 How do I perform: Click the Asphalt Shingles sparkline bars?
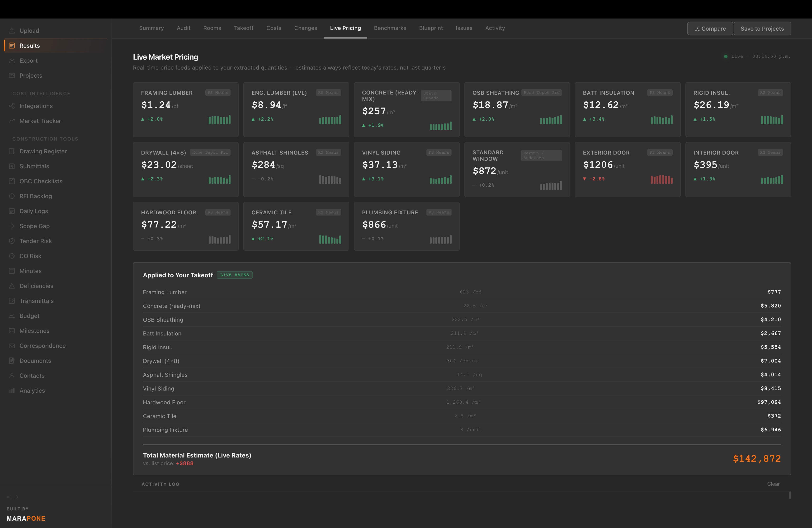[330, 179]
